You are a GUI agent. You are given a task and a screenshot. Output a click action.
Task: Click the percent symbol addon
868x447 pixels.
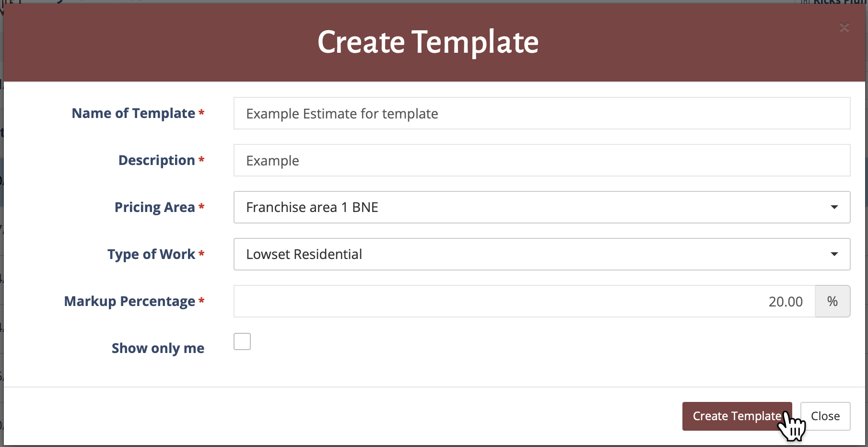pyautogui.click(x=833, y=301)
